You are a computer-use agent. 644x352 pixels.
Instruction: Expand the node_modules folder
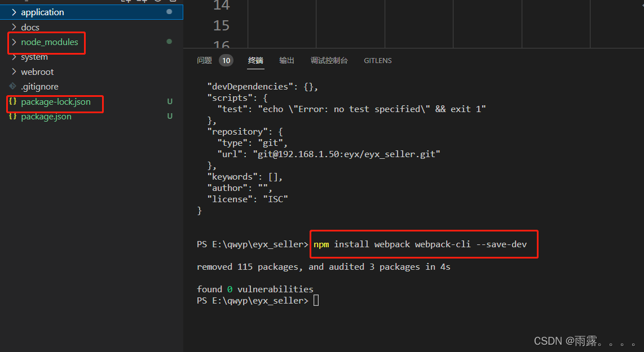click(14, 42)
